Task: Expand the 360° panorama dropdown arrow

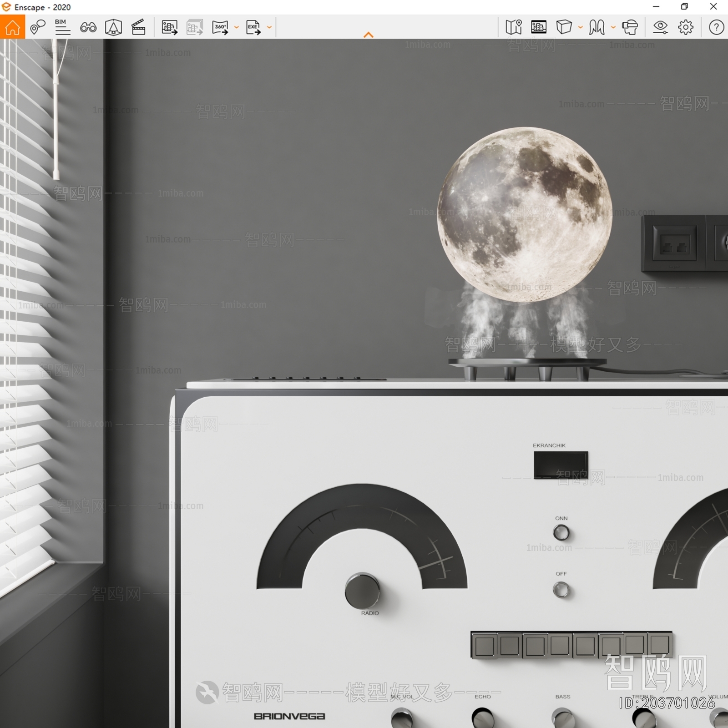Action: click(x=236, y=27)
